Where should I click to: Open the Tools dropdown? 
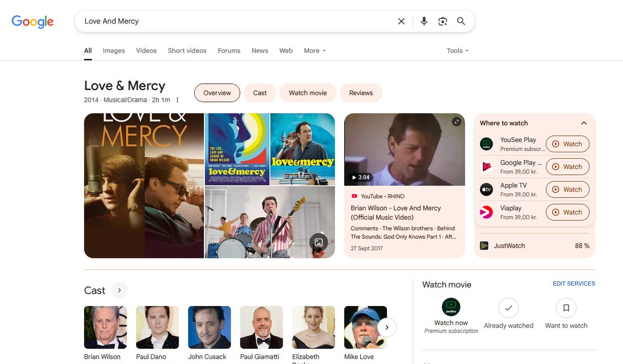(458, 51)
